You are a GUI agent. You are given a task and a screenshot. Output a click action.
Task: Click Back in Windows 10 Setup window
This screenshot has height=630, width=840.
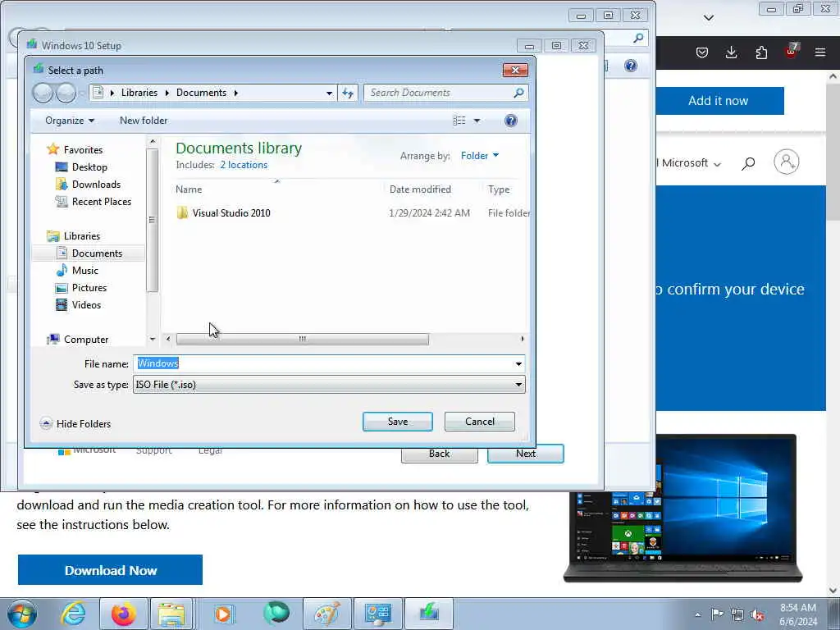440,454
